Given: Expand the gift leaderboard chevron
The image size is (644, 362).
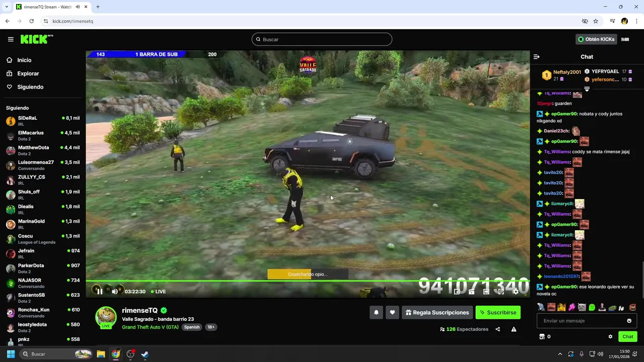Looking at the screenshot, I should click(587, 89).
